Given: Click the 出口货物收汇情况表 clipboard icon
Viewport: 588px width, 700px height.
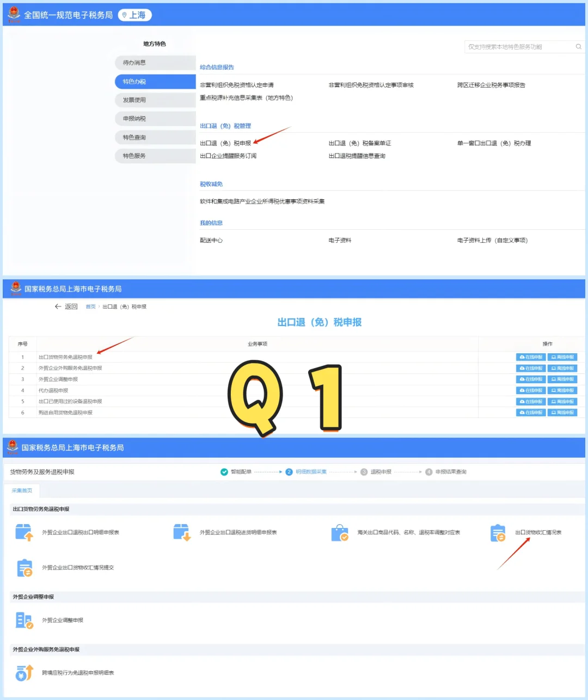Looking at the screenshot, I should (498, 533).
